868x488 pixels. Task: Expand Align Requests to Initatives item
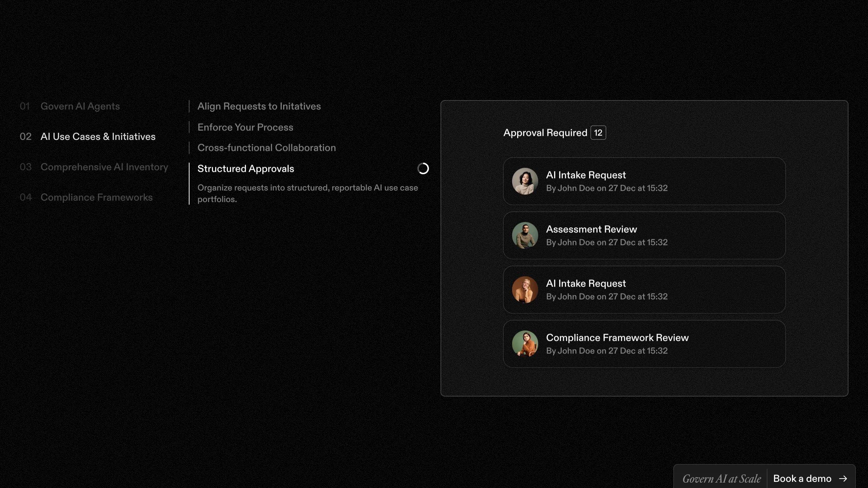259,106
